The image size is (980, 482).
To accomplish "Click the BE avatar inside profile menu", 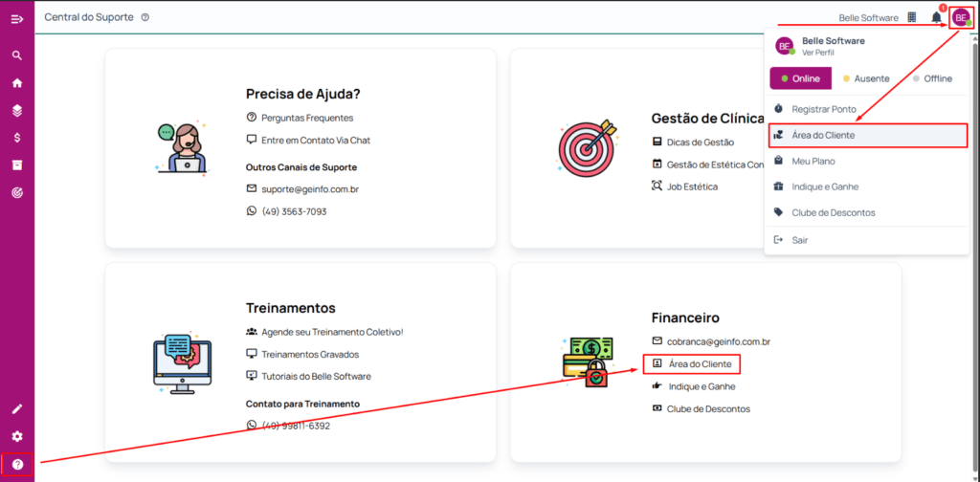I will 785,46.
